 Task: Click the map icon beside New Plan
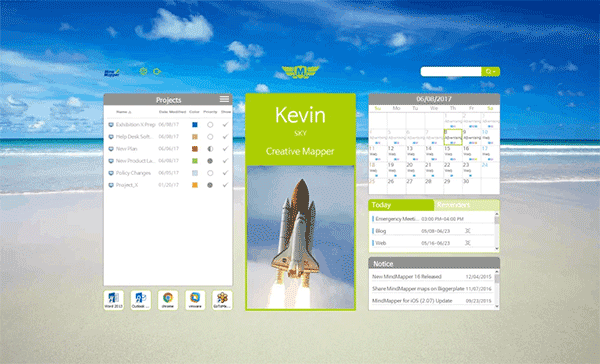point(111,149)
